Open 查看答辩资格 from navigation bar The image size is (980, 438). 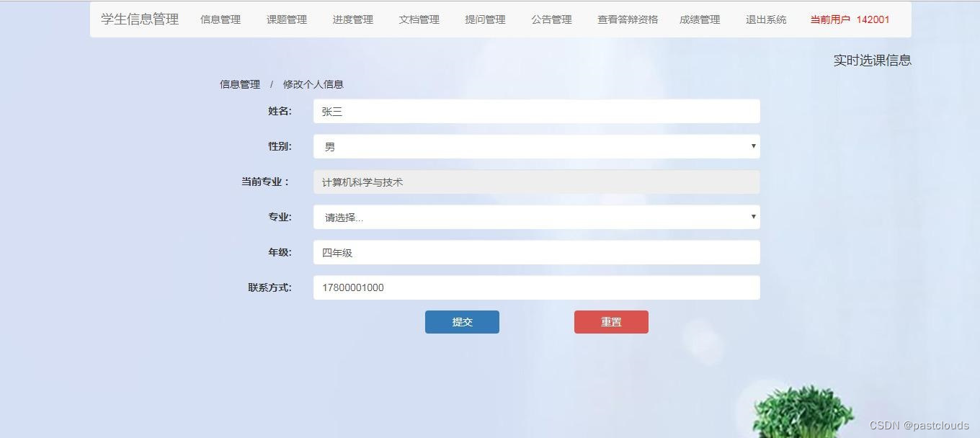tap(626, 19)
